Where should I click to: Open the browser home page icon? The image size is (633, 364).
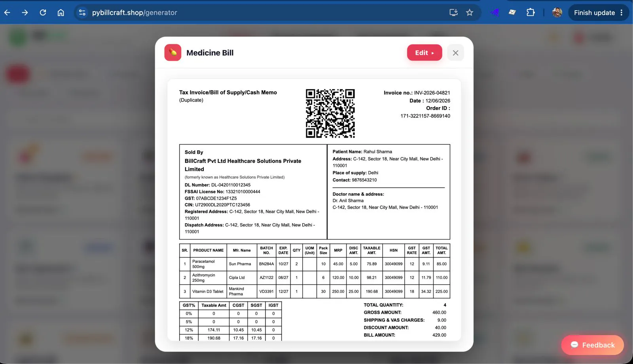point(61,13)
